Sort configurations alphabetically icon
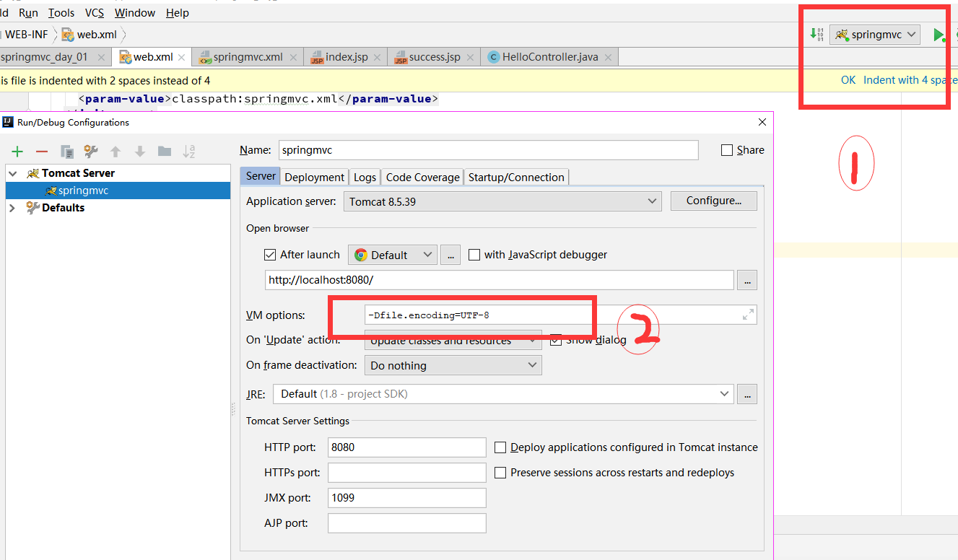 tap(189, 152)
